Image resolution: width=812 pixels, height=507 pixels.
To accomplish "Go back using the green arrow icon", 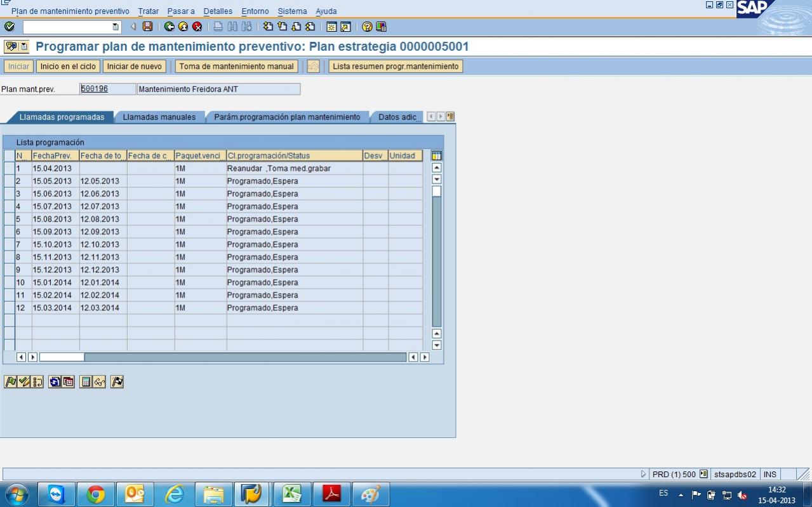I will click(169, 27).
